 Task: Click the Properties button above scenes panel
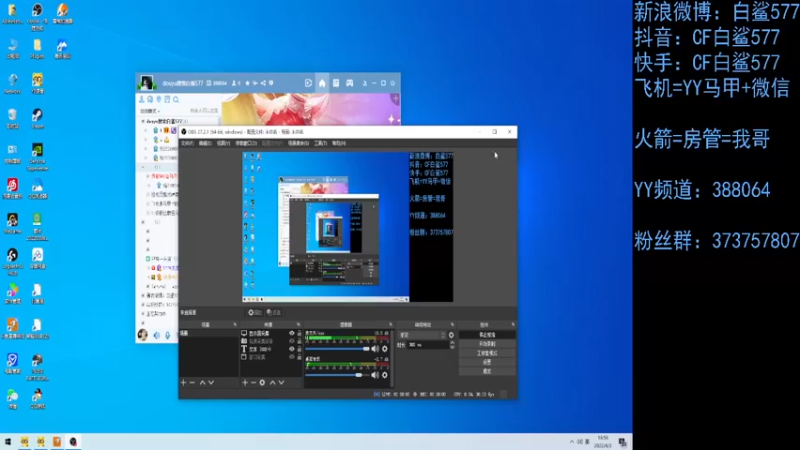pos(255,313)
